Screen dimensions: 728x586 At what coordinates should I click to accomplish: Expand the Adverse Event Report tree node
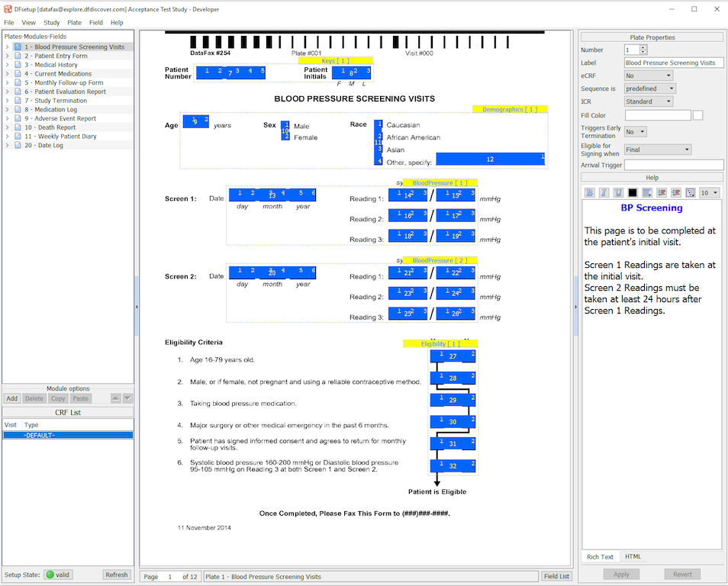(x=8, y=118)
